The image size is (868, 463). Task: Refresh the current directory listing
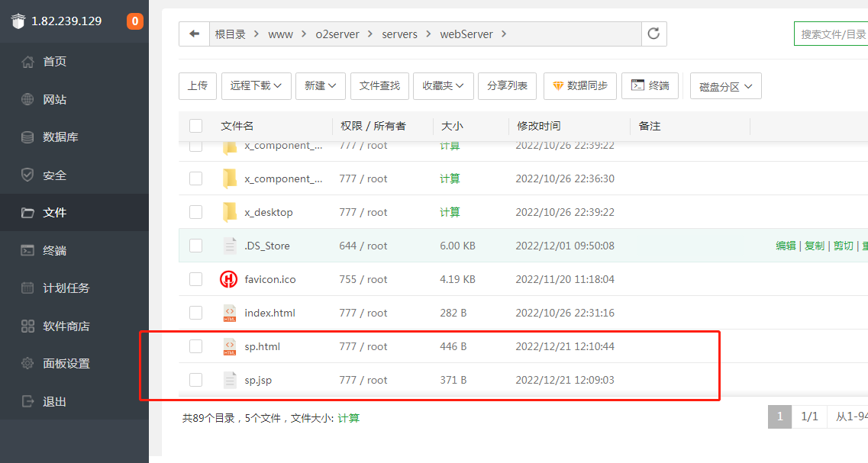[654, 34]
